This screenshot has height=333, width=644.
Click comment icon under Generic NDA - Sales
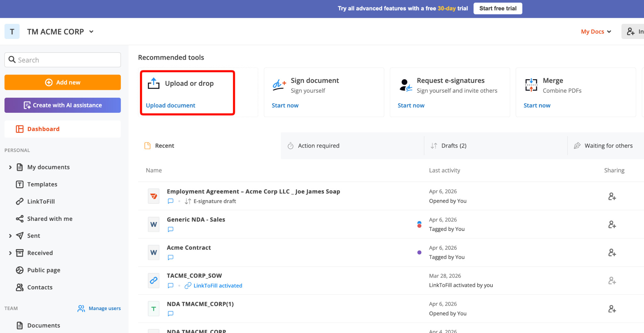tap(170, 229)
